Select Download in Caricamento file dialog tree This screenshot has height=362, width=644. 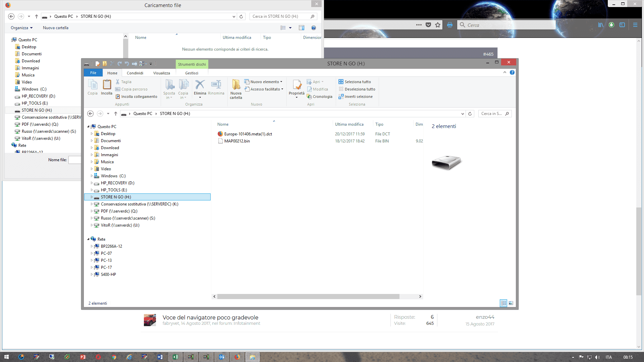pyautogui.click(x=31, y=61)
